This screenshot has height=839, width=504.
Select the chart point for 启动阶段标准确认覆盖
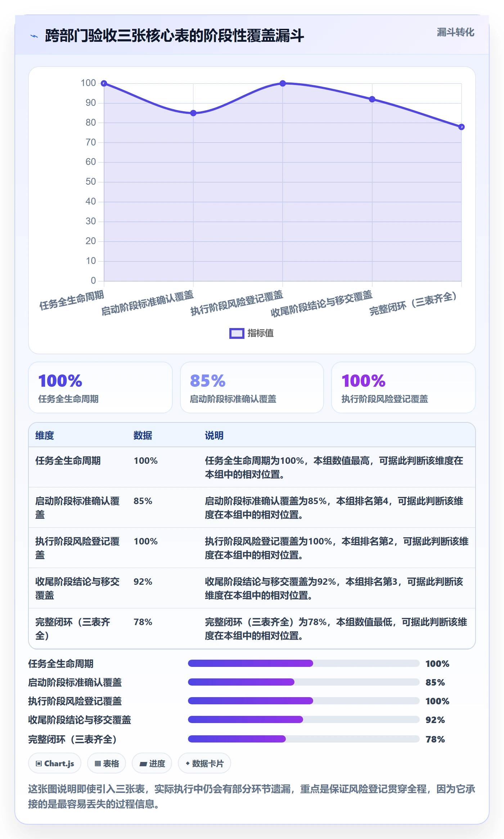[x=193, y=113]
